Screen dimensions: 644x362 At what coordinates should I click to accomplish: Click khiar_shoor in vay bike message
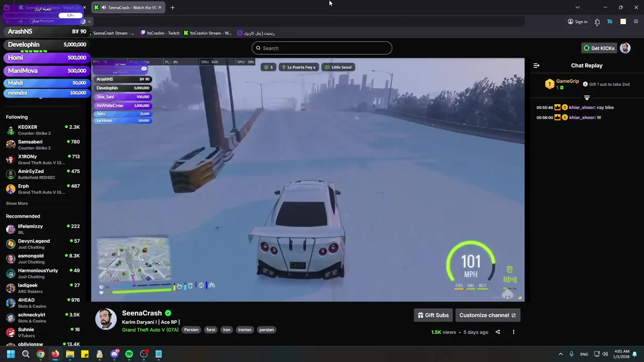click(582, 108)
